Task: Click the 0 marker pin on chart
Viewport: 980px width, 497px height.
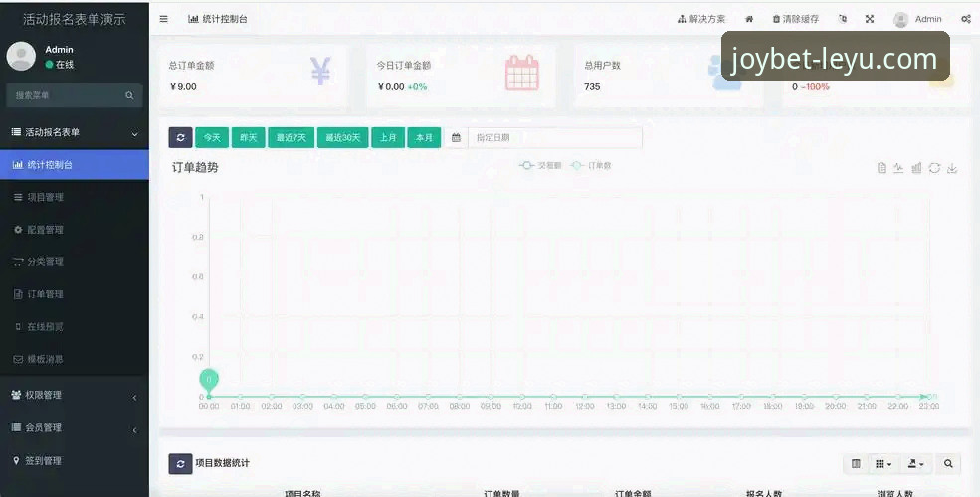Action: 209,379
